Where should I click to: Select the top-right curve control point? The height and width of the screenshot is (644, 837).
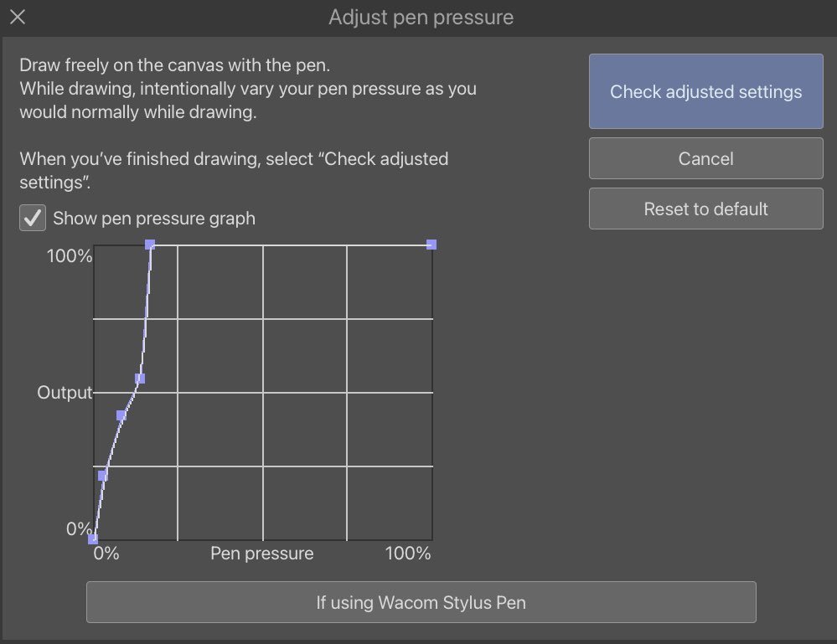tap(431, 245)
